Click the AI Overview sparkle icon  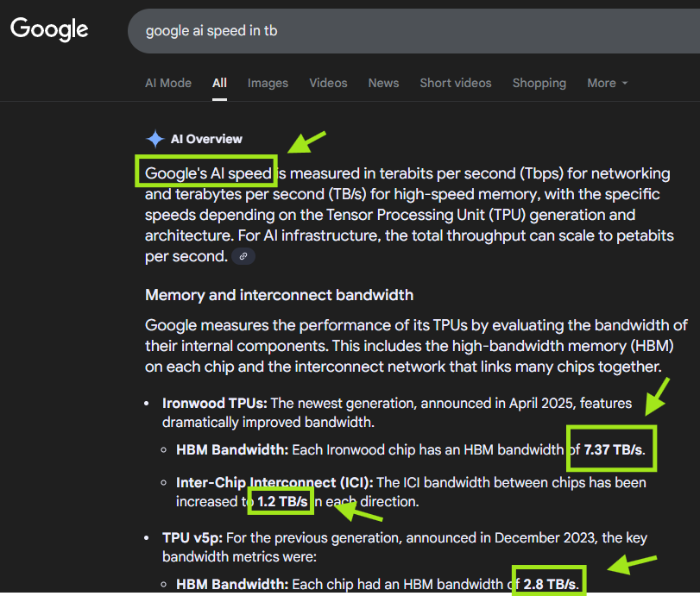[155, 139]
